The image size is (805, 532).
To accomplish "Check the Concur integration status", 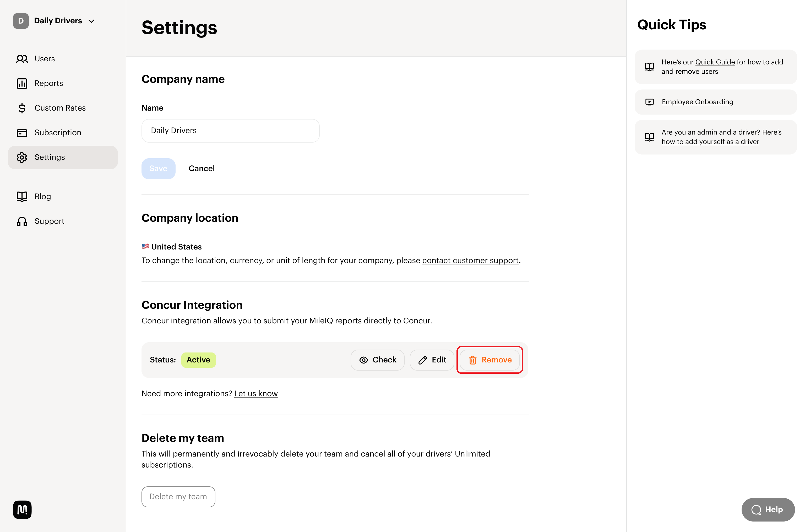I will coord(377,360).
